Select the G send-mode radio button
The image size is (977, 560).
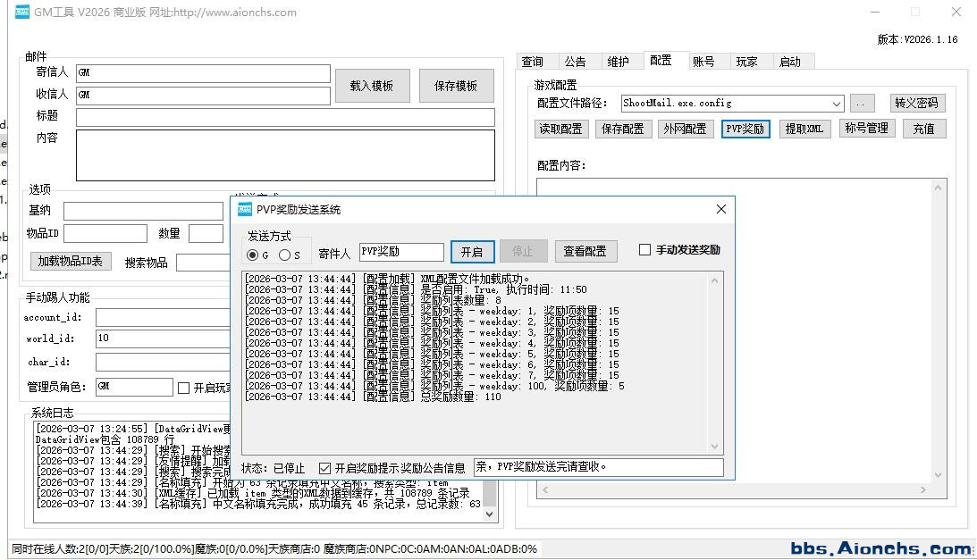tap(253, 255)
